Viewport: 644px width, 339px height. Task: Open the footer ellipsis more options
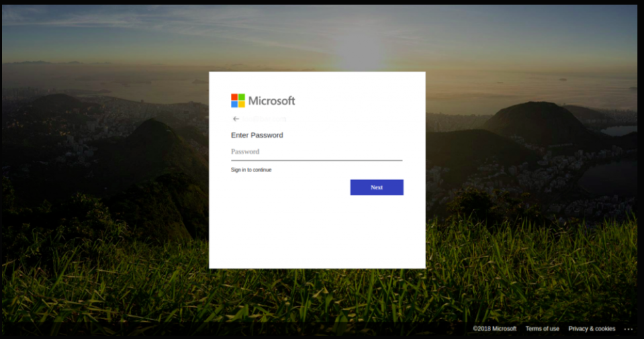pyautogui.click(x=628, y=329)
